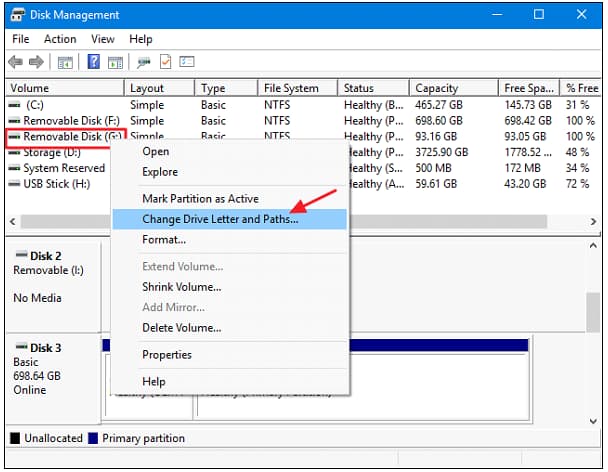Open the Help menu in menu bar
This screenshot has height=472, width=608.
(141, 39)
